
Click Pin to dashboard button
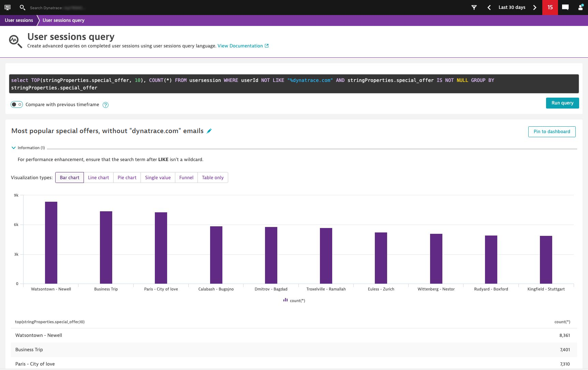tap(552, 132)
